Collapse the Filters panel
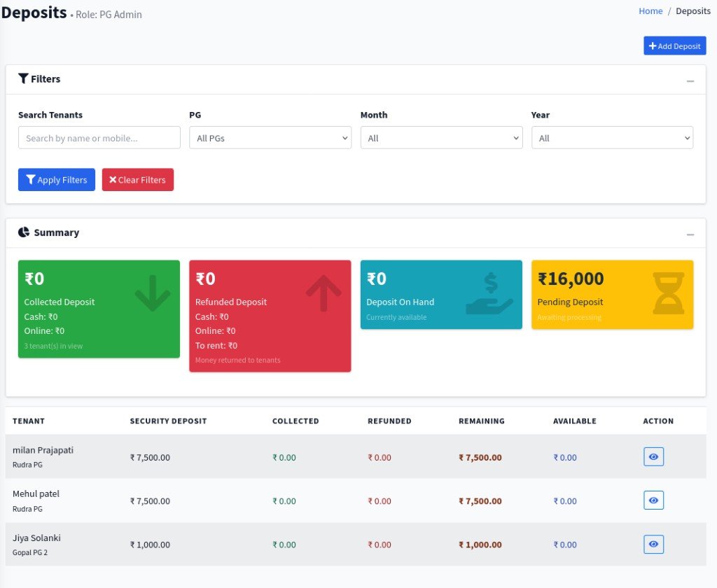This screenshot has width=717, height=588. 690,81
